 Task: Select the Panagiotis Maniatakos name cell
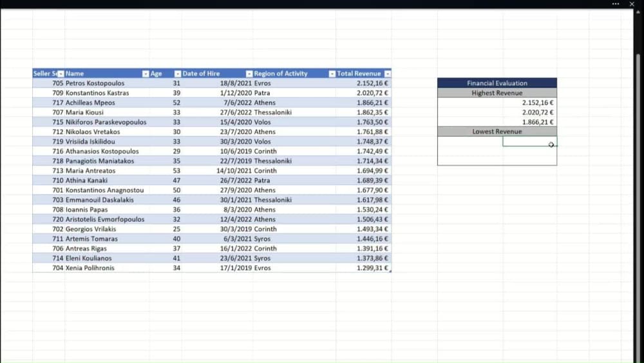pos(107,161)
